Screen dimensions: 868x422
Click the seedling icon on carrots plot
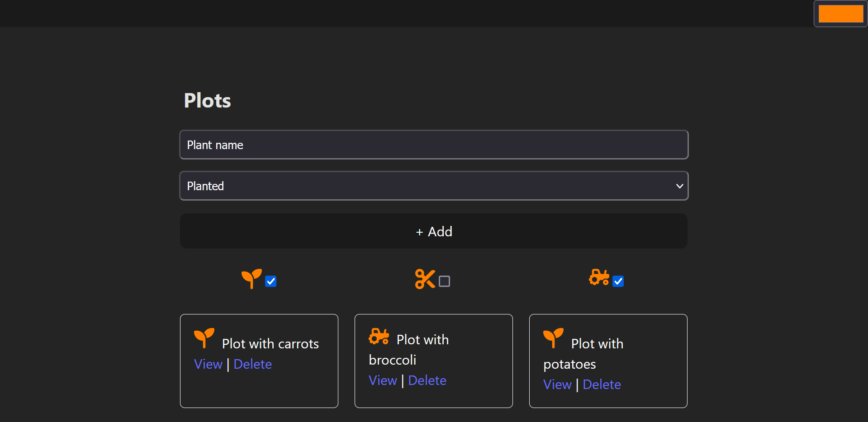click(x=204, y=338)
